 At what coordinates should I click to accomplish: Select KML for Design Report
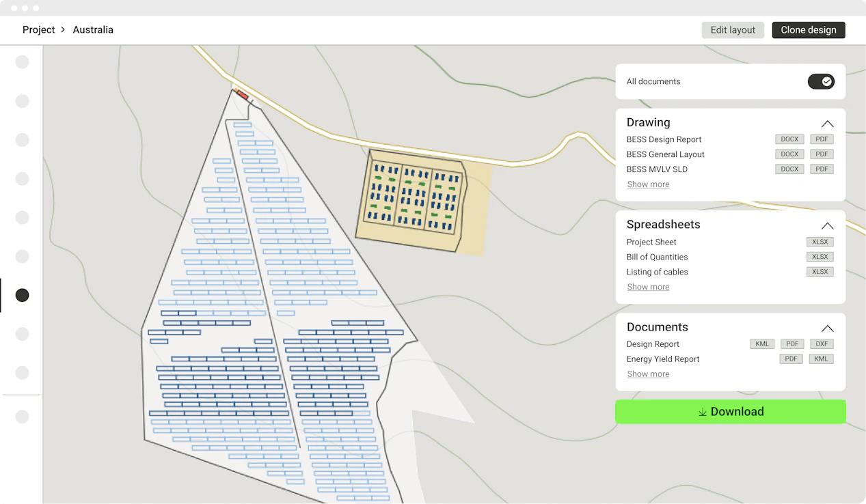coord(763,344)
